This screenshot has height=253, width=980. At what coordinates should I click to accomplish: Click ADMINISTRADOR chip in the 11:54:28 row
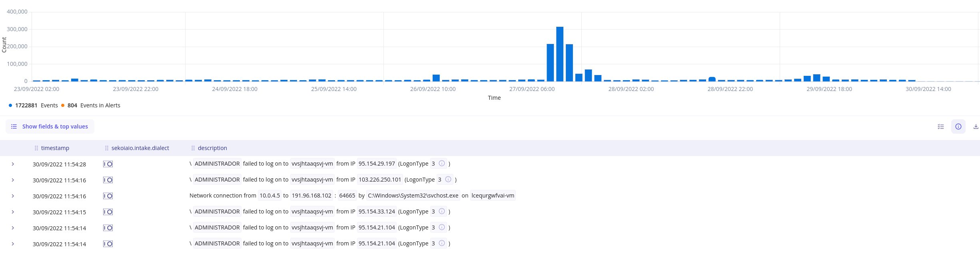point(217,164)
